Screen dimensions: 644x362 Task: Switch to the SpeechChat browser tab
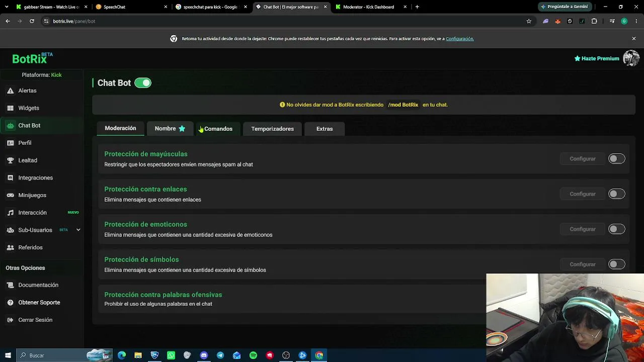click(x=132, y=7)
